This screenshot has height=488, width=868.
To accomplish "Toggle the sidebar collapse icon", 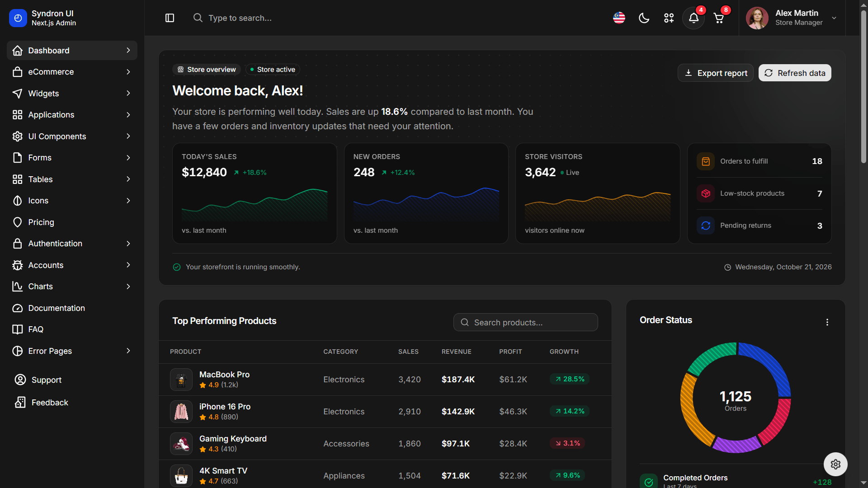I will tap(170, 18).
